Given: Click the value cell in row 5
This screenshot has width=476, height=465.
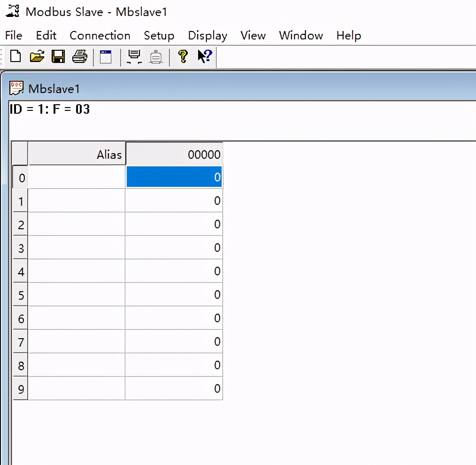Looking at the screenshot, I should click(x=174, y=295).
